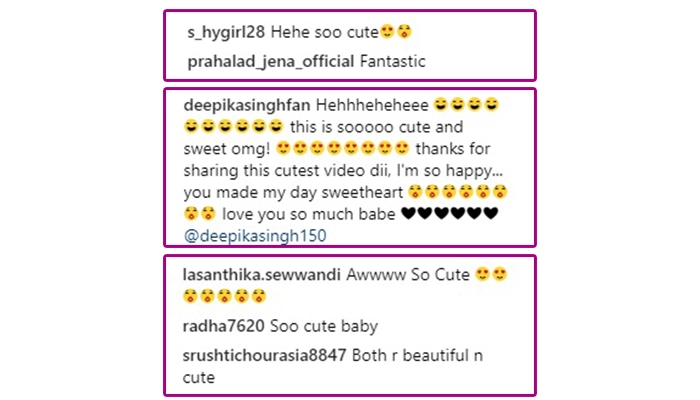Open radha7620 profile username
Image resolution: width=700 pixels, height=400 pixels.
click(224, 326)
